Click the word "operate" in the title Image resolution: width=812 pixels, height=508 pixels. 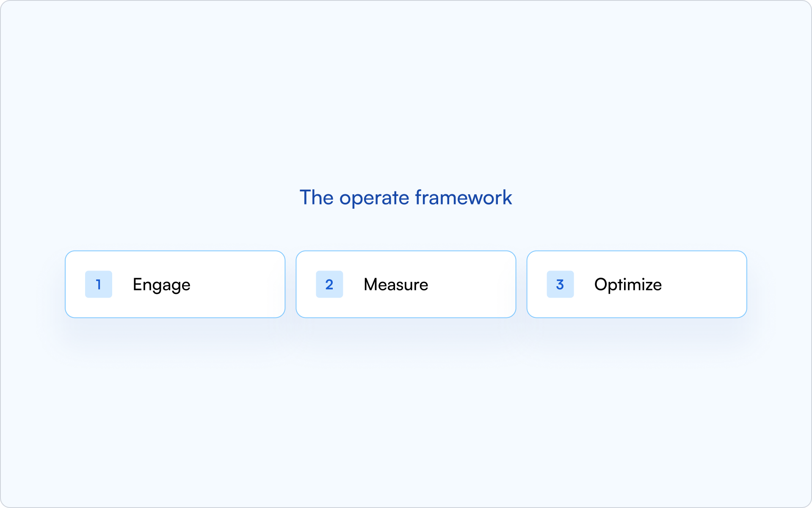coord(374,199)
